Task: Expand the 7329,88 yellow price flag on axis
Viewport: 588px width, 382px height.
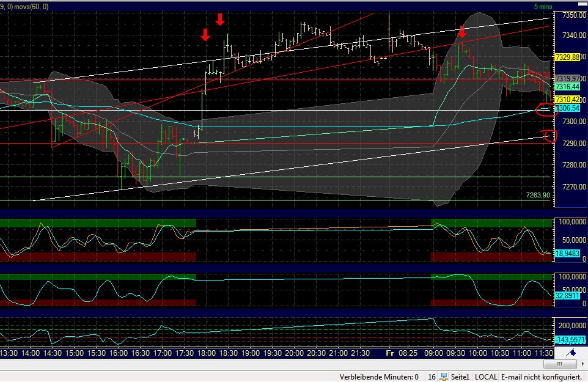Action: pyautogui.click(x=568, y=58)
